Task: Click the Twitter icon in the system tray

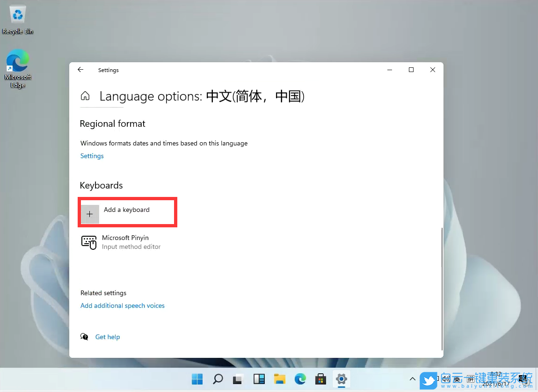Action: click(x=429, y=379)
